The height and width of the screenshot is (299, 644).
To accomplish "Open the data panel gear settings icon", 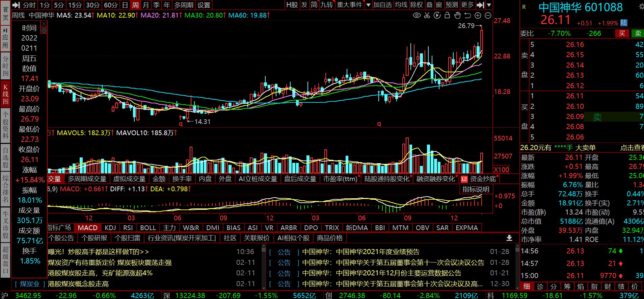I will (44, 30).
